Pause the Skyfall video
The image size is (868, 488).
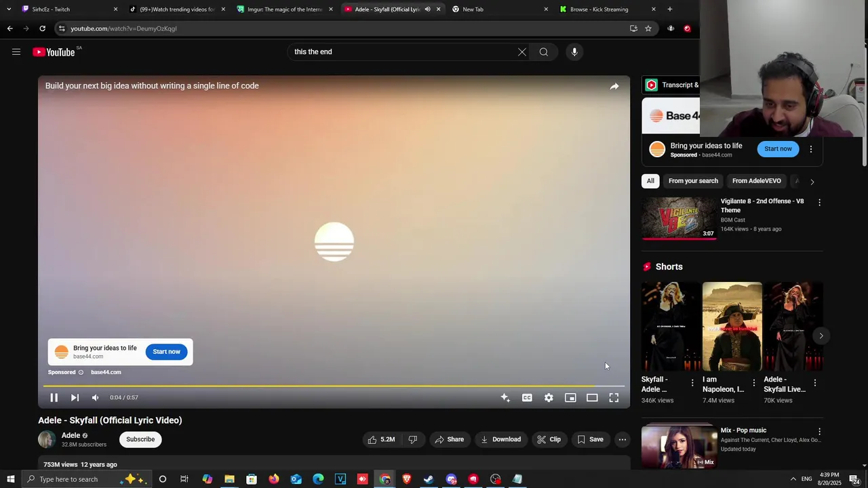[x=54, y=398]
